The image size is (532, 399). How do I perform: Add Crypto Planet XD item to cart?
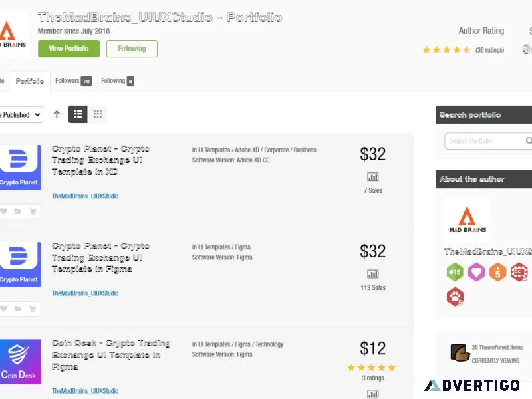click(33, 211)
